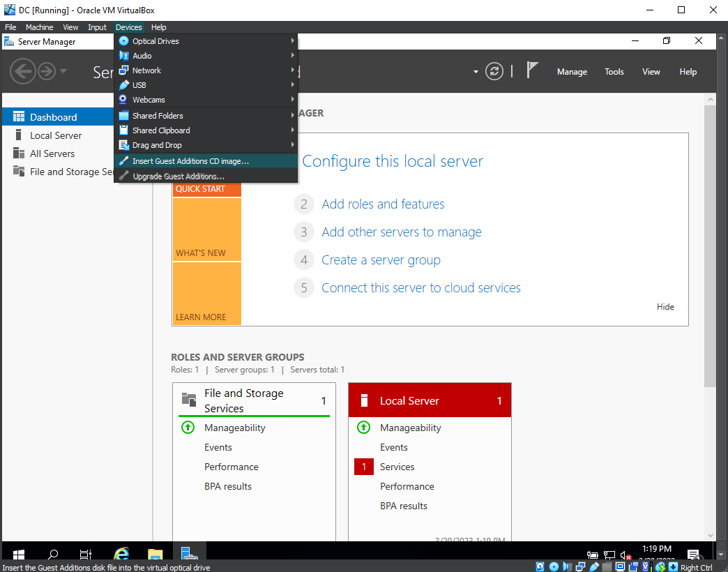Open the Webcams submenu

click(x=206, y=100)
